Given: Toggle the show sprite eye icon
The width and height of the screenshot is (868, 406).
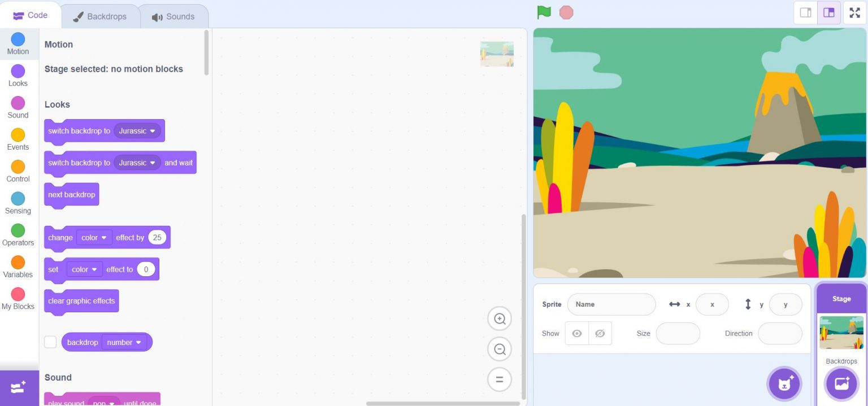Looking at the screenshot, I should [x=576, y=333].
